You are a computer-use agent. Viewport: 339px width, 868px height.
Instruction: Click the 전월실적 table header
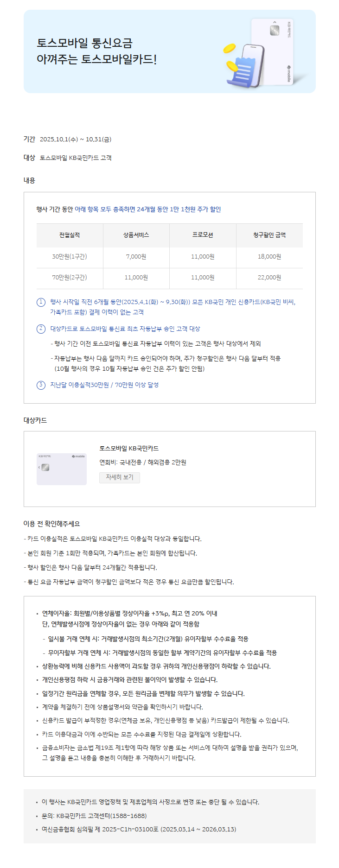coord(70,235)
